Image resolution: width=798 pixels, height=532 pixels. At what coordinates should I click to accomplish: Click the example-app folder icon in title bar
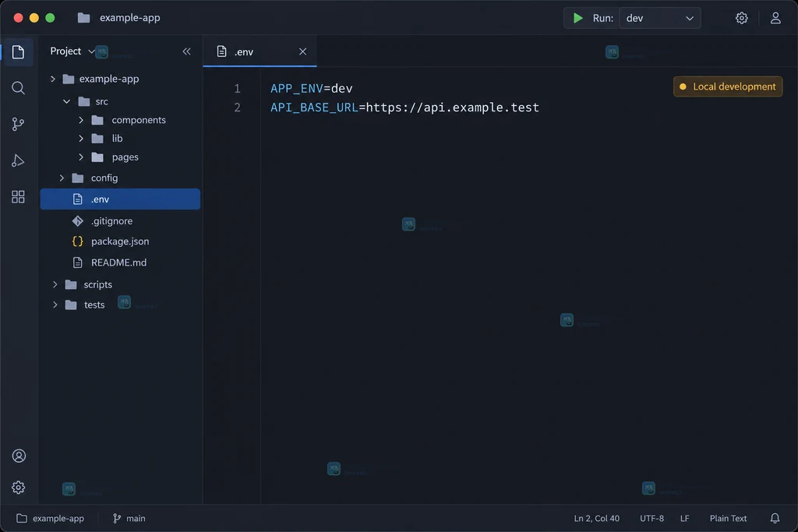[x=84, y=19]
